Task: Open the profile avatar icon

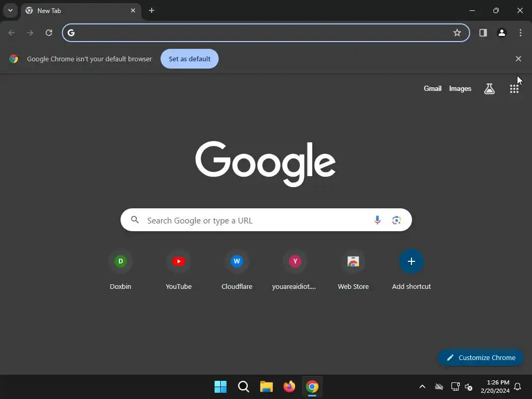Action: click(x=502, y=33)
